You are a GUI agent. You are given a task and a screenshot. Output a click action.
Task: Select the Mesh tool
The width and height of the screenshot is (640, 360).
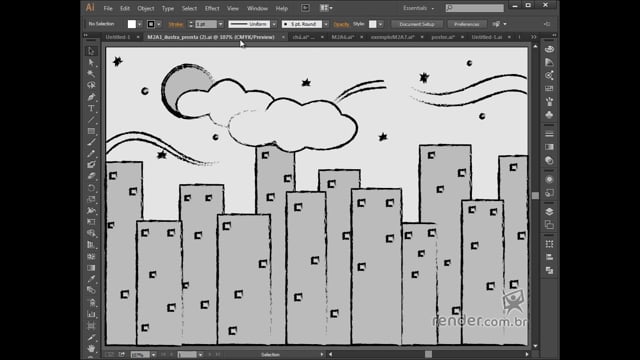pos(91,256)
